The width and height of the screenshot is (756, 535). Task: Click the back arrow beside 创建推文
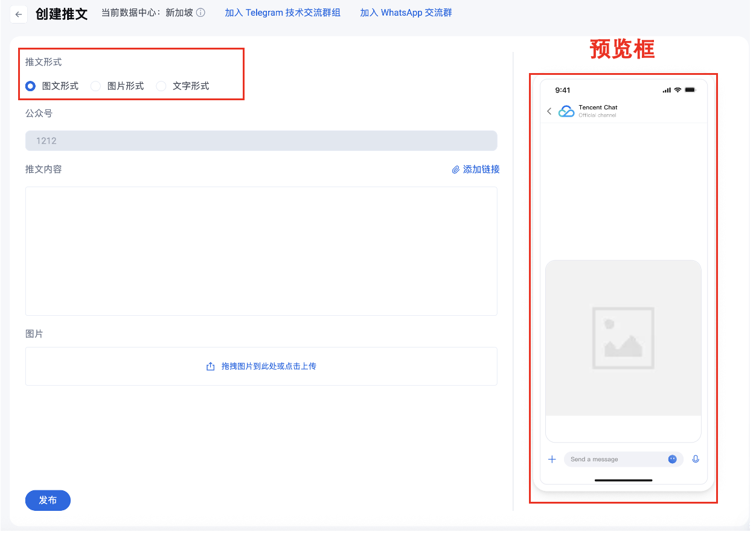19,14
